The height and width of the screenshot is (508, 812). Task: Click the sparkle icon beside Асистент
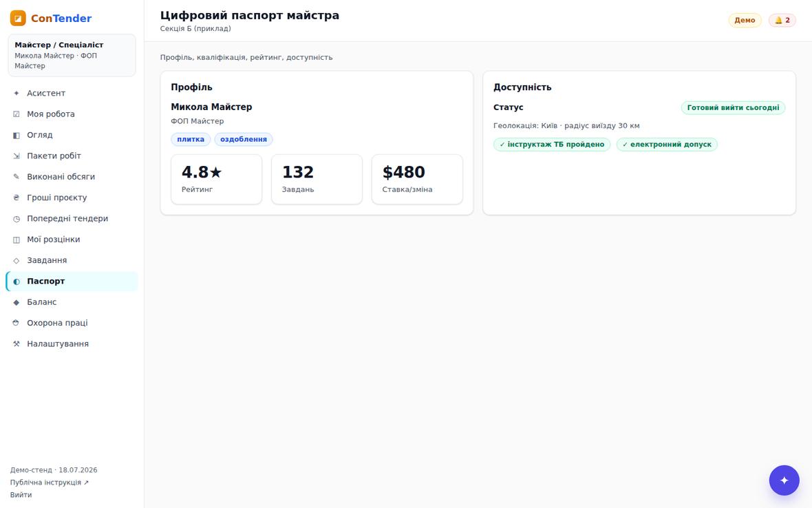17,93
